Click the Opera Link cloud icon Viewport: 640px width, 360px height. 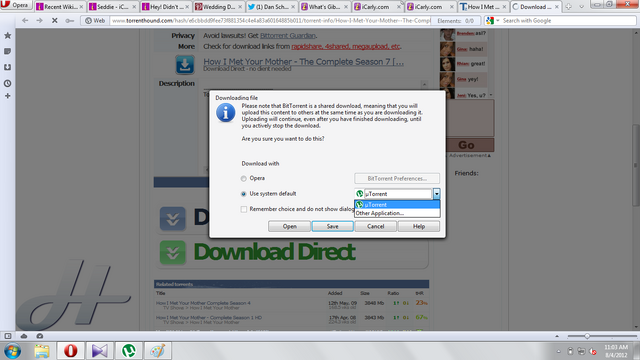[x=24, y=336]
